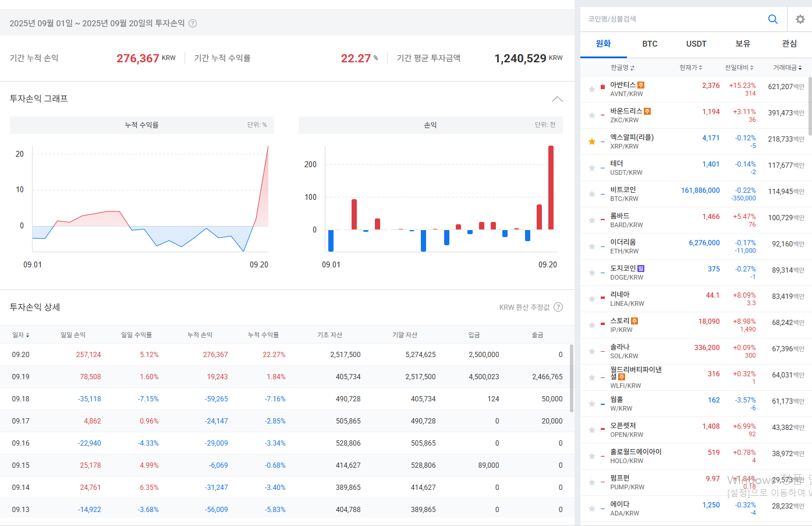Image resolution: width=812 pixels, height=526 pixels.
Task: Toggle the favorite star for 리네아 LINEA
Action: (x=591, y=299)
